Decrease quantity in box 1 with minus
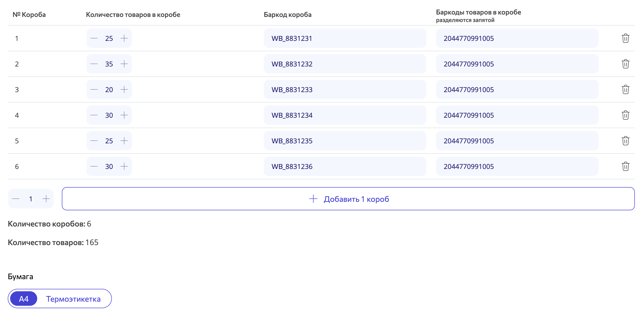This screenshot has width=644, height=321. pyautogui.click(x=94, y=38)
